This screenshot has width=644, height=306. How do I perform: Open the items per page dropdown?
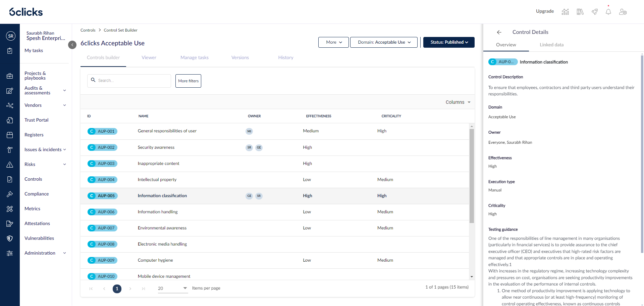pyautogui.click(x=172, y=288)
